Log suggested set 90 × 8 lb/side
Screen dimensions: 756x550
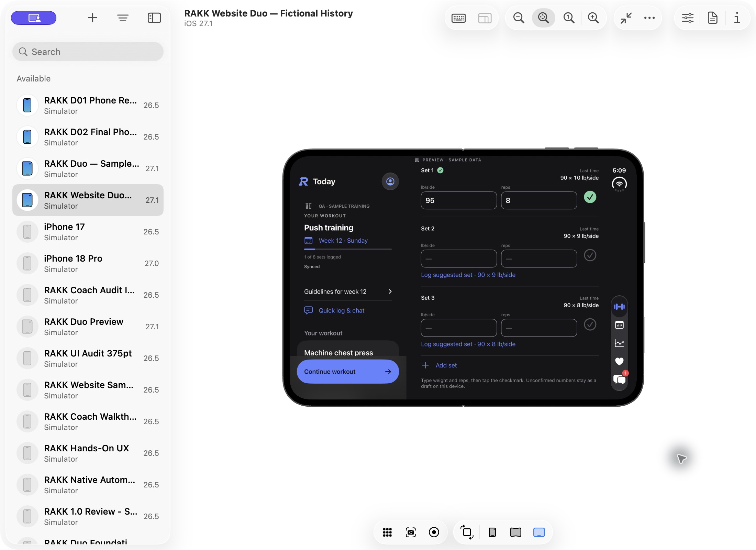click(x=468, y=344)
